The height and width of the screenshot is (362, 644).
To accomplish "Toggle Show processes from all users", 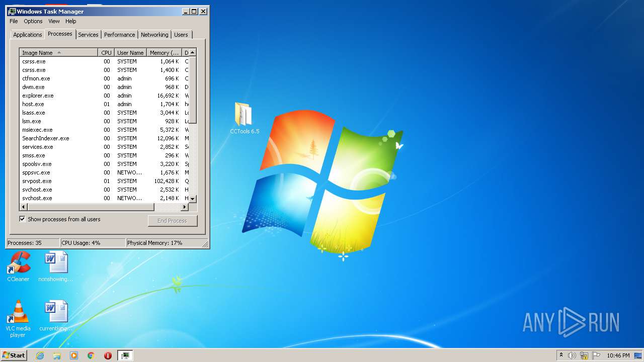I will [22, 219].
